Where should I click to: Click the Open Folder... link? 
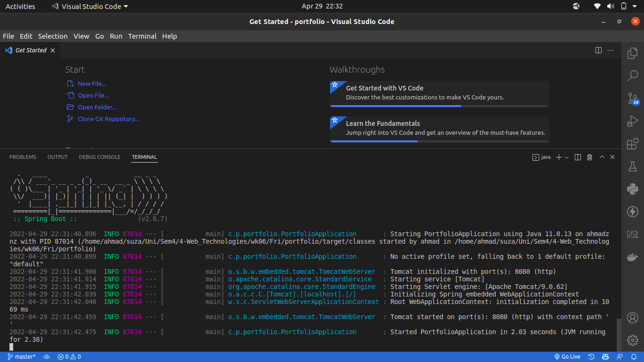pos(97,107)
